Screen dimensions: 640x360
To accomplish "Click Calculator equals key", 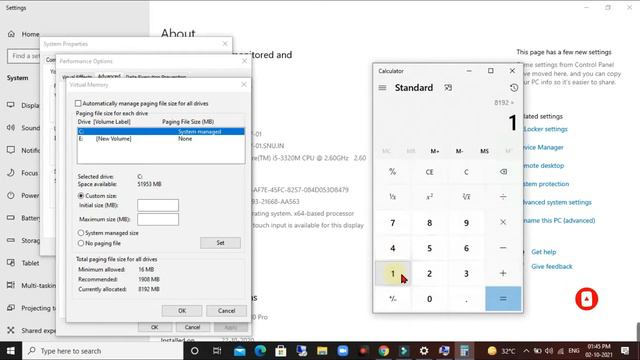I will click(x=503, y=299).
